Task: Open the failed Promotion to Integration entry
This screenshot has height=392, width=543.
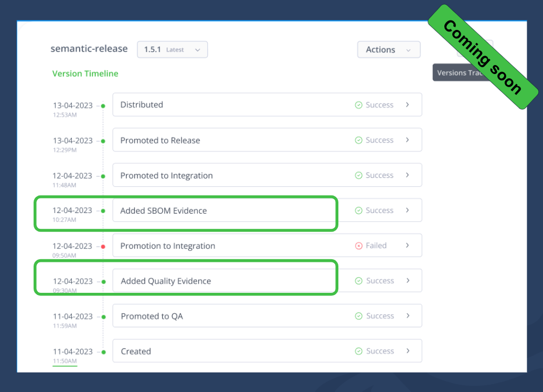Action: 267,246
